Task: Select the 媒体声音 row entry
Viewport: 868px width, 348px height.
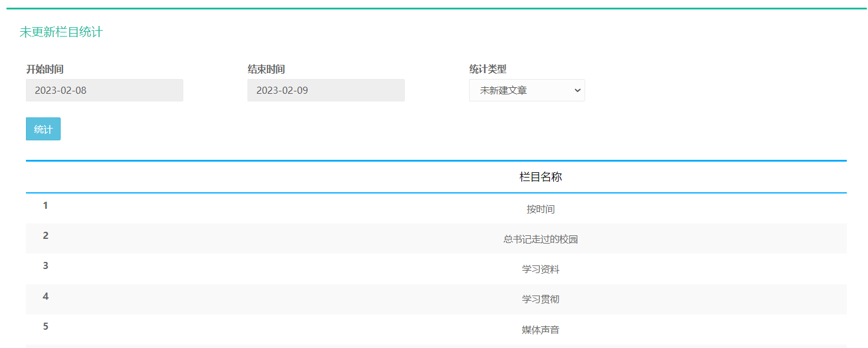Action: tap(540, 329)
